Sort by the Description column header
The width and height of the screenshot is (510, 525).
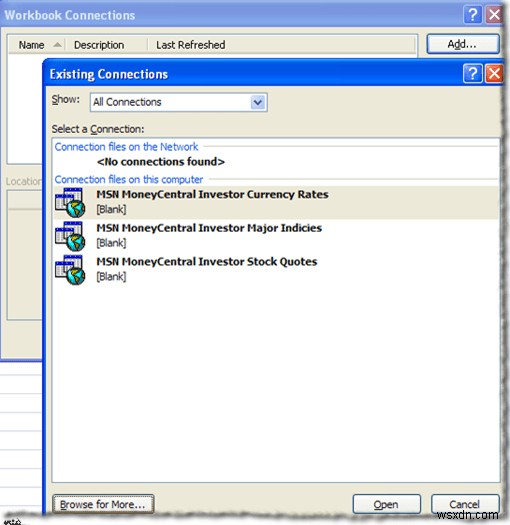tap(106, 45)
